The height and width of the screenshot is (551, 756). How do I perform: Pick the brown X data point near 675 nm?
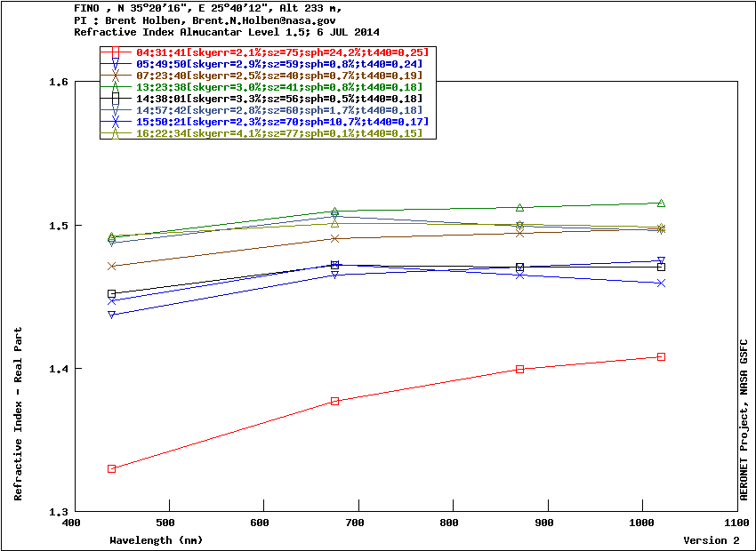click(x=335, y=238)
